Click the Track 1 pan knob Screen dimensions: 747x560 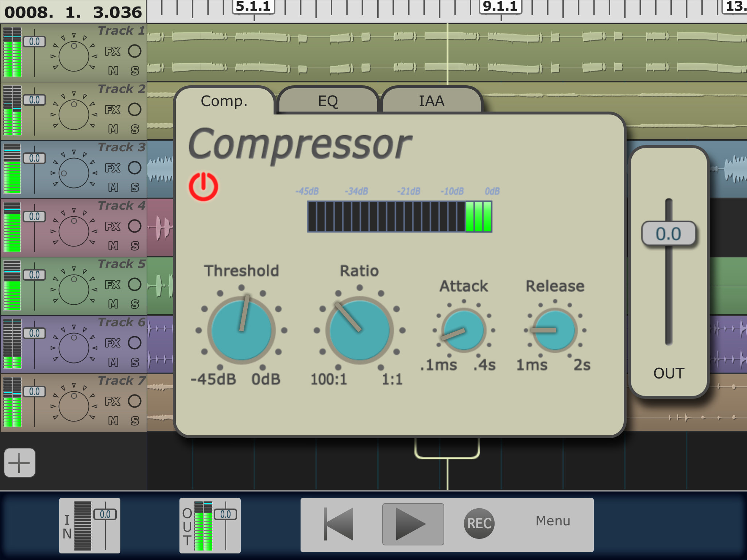[74, 57]
